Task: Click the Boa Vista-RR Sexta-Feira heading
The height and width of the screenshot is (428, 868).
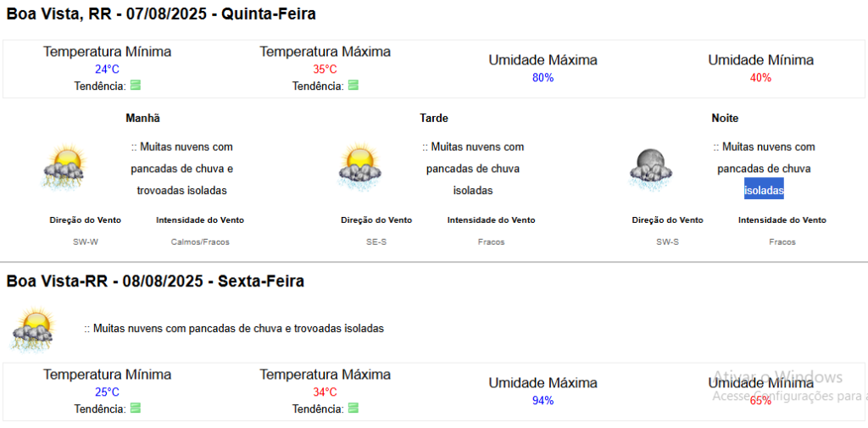Action: 155,281
